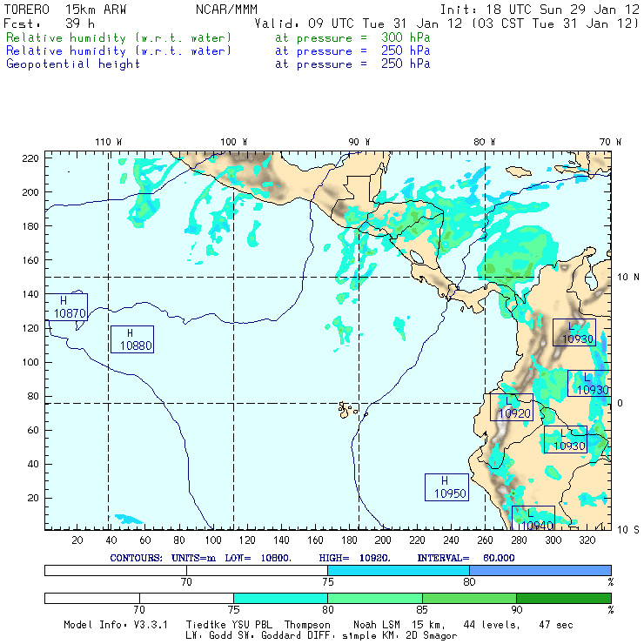Pick light green 80–85 colorbar segment

[375, 598]
